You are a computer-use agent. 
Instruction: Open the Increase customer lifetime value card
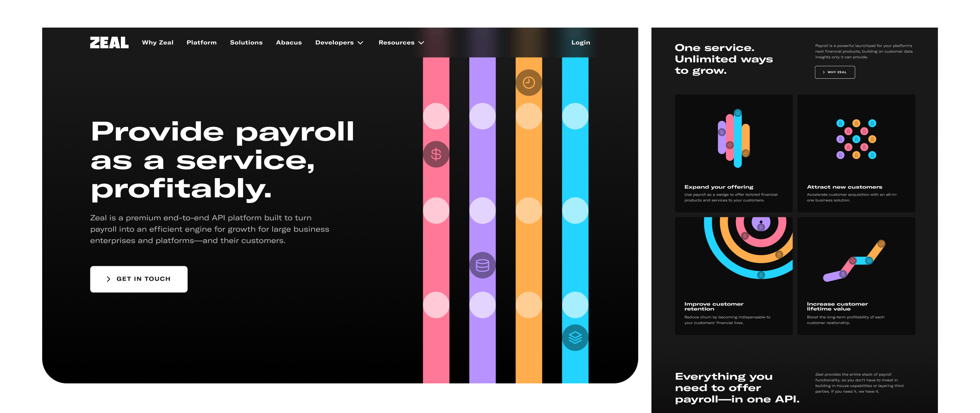click(856, 276)
